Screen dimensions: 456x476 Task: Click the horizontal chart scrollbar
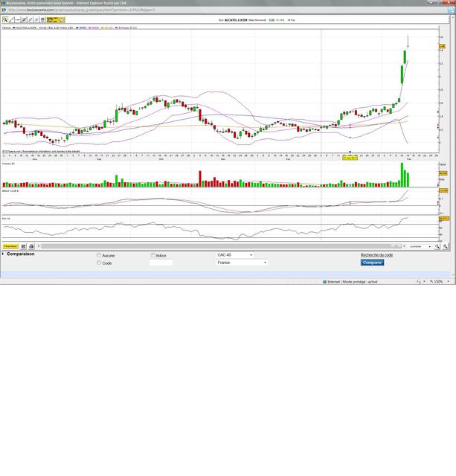point(223,246)
